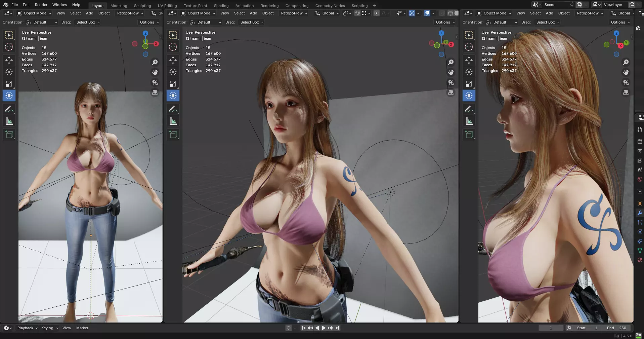Play the animation forward
This screenshot has height=339, width=644.
point(324,328)
